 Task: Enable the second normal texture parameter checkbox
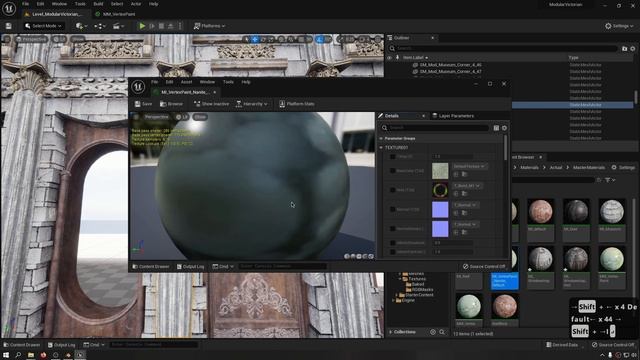pyautogui.click(x=393, y=229)
